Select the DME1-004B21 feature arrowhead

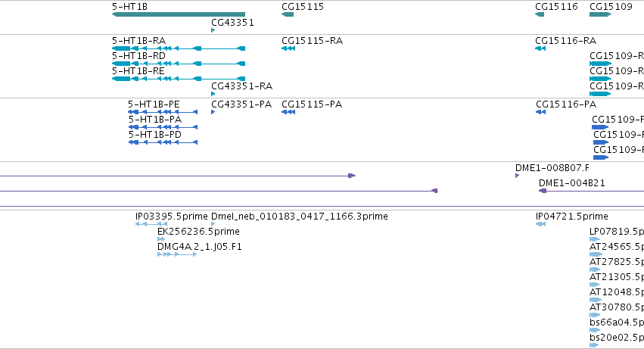pyautogui.click(x=543, y=191)
